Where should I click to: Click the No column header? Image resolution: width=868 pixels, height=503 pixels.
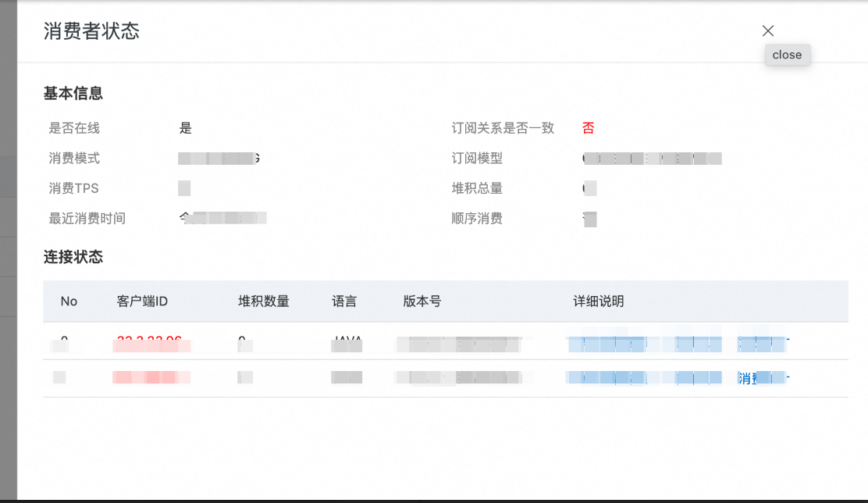pos(69,301)
